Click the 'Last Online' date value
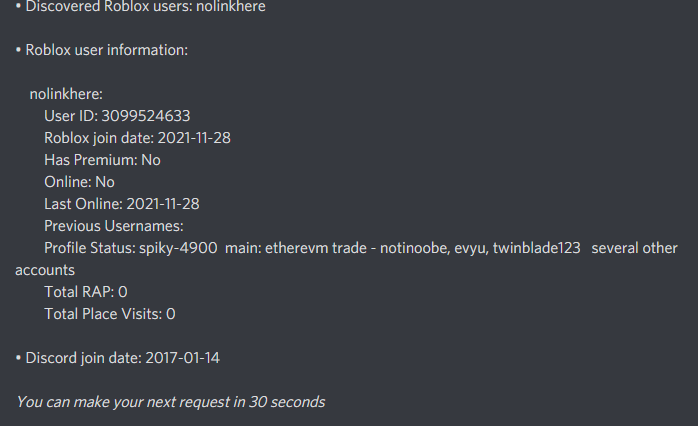Screen dimensions: 698x426 163,204
